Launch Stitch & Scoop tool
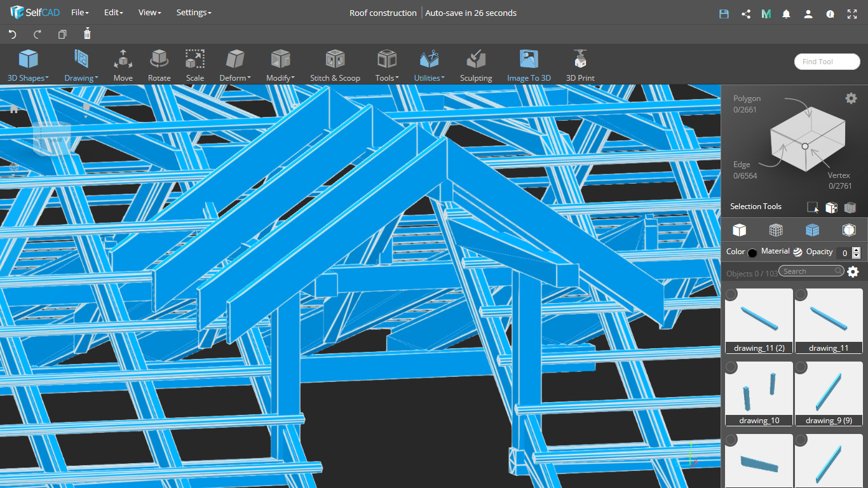 tap(335, 66)
